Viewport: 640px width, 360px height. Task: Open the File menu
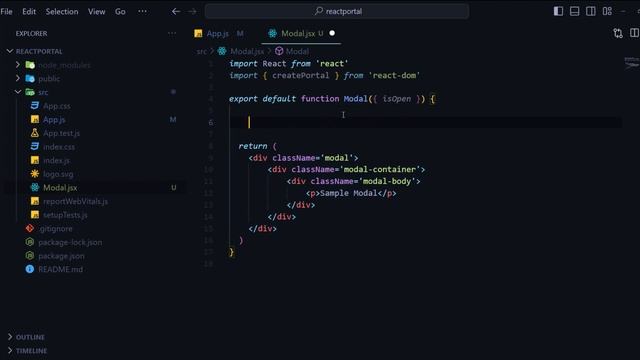pyautogui.click(x=7, y=11)
